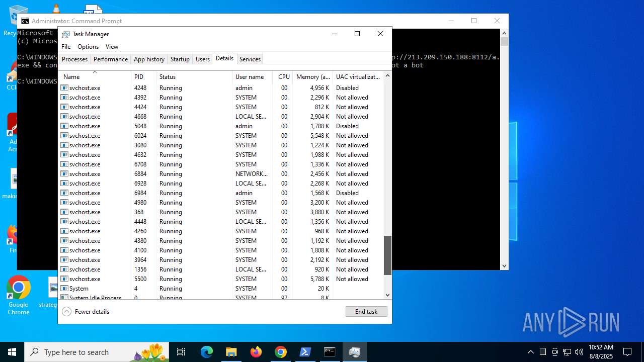644x362 pixels.
Task: Switch to the Performance tab
Action: pos(111,59)
